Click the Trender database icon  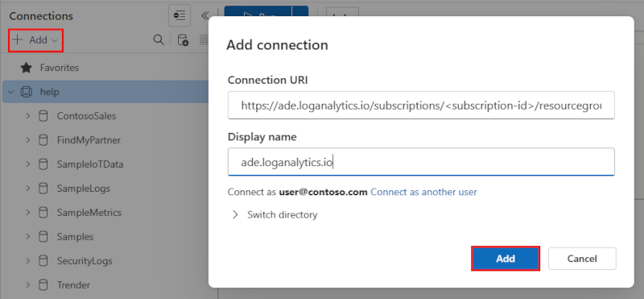(x=43, y=284)
